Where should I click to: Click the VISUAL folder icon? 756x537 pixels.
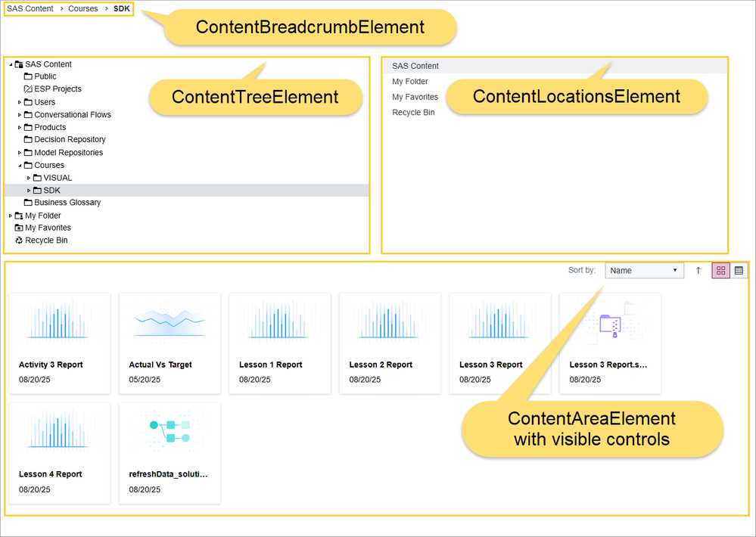[x=37, y=178]
